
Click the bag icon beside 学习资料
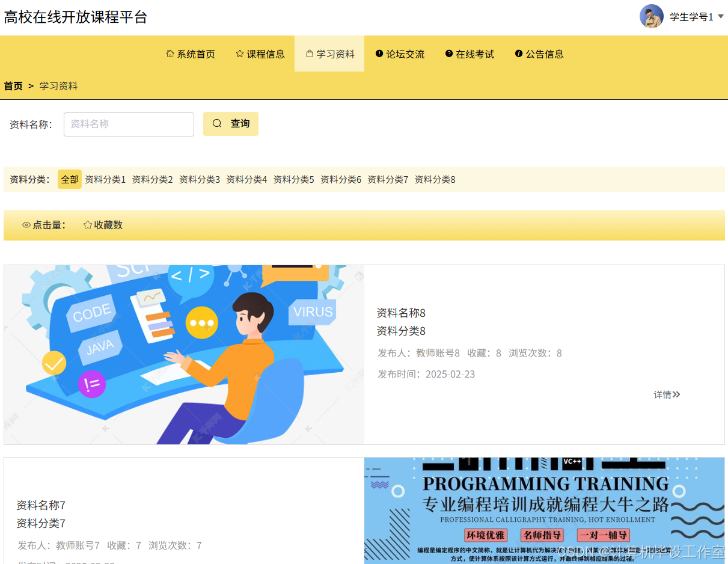click(310, 54)
